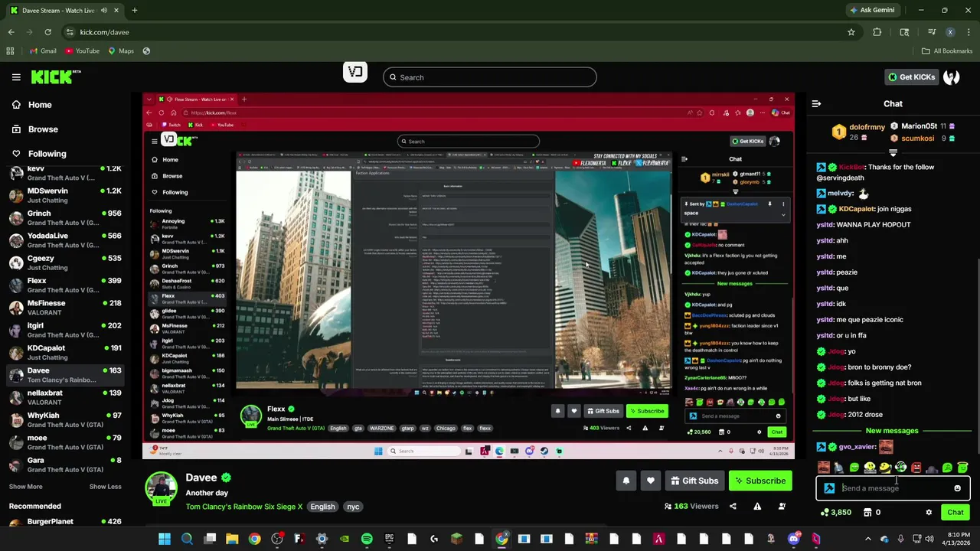The height and width of the screenshot is (551, 980).
Task: Open YouTube bookmark
Action: pyautogui.click(x=82, y=51)
